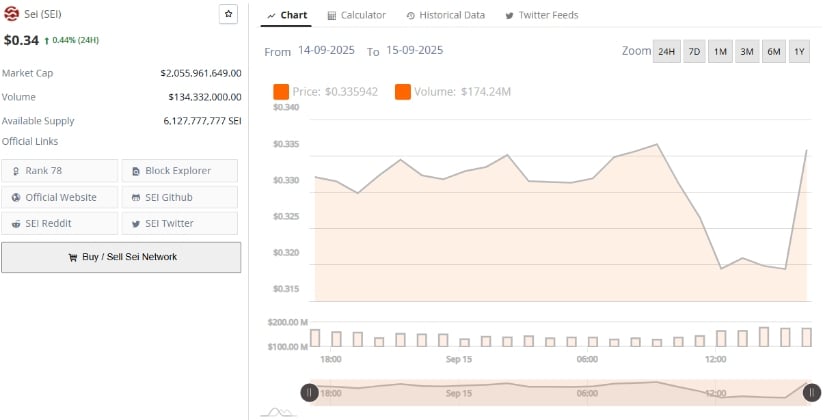Click the Volume value $134,332,000.00
The width and height of the screenshot is (825, 420).
click(x=205, y=97)
